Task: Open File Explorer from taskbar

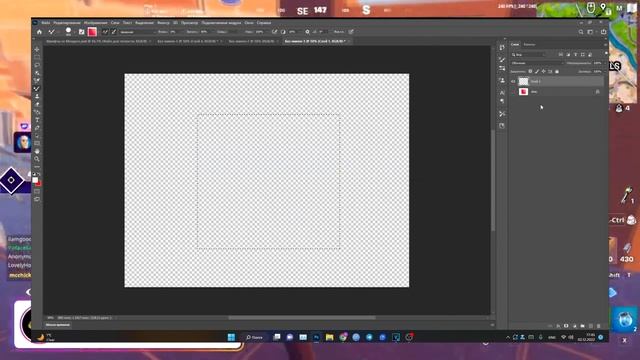Action: coord(329,337)
